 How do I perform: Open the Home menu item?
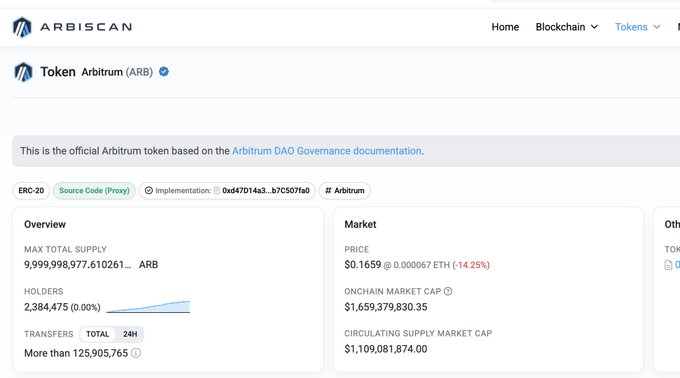505,27
